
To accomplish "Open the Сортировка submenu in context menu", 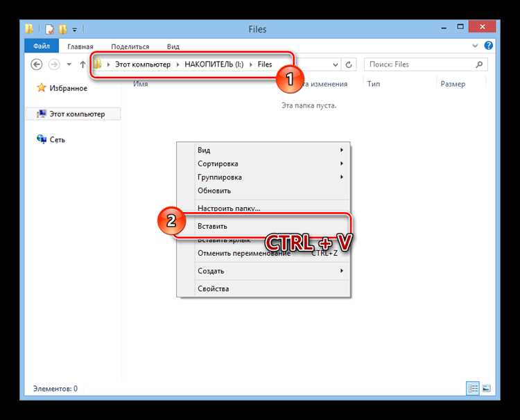I will pos(263,164).
